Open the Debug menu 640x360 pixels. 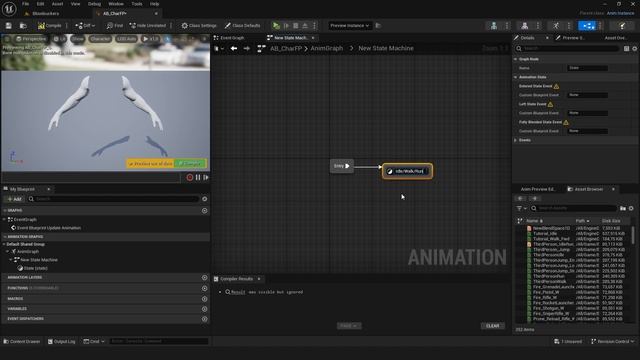(x=94, y=4)
